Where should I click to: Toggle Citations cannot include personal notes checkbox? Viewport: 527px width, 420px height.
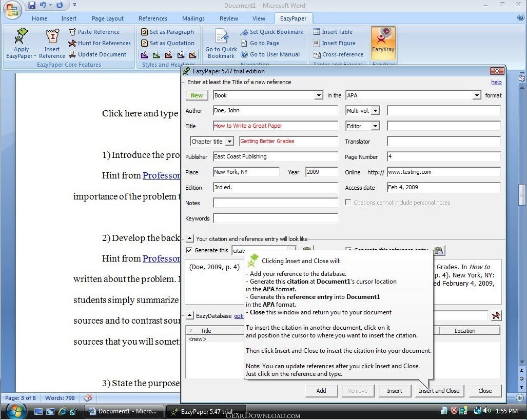coord(348,202)
